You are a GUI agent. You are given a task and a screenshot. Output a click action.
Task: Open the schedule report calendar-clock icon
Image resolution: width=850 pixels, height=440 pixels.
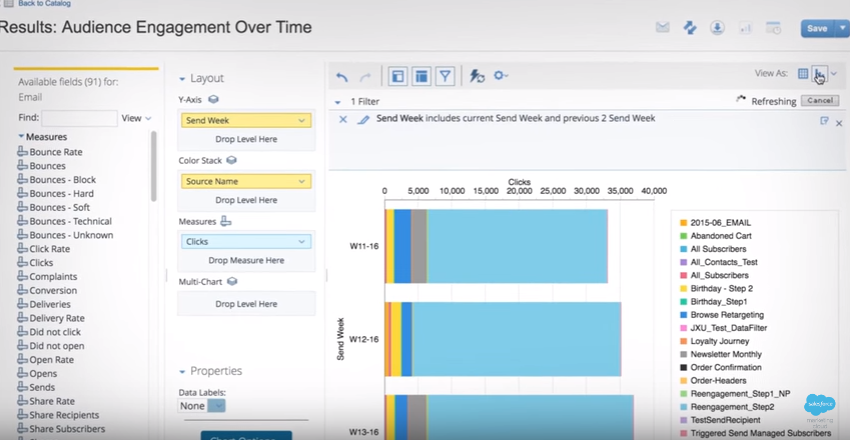click(773, 28)
